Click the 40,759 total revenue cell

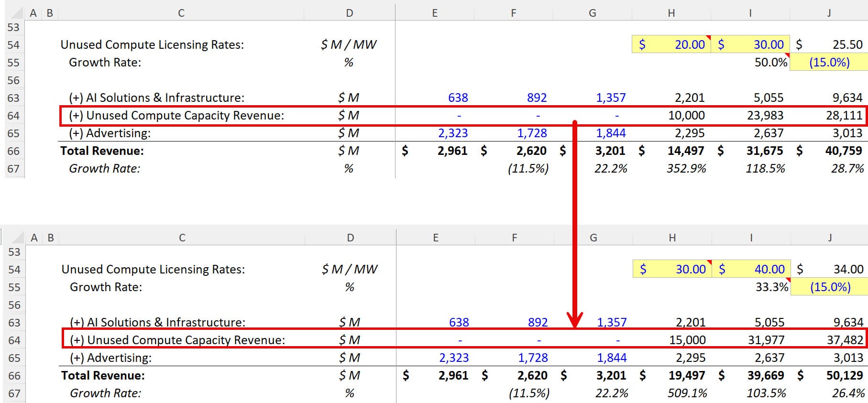pos(829,151)
